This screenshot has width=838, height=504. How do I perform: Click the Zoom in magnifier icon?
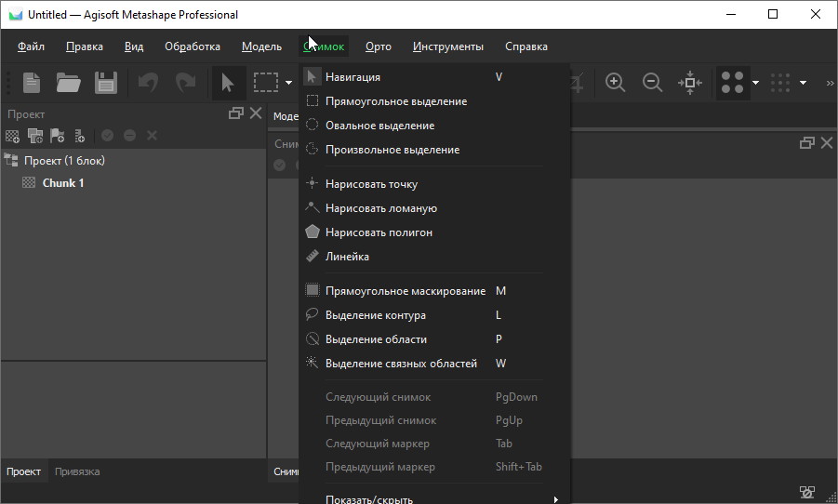tap(615, 83)
